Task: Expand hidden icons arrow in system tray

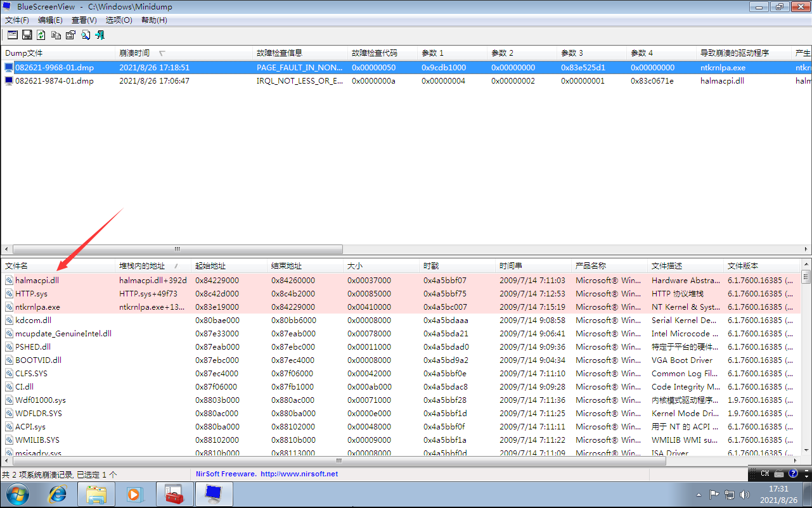Action: (x=699, y=495)
